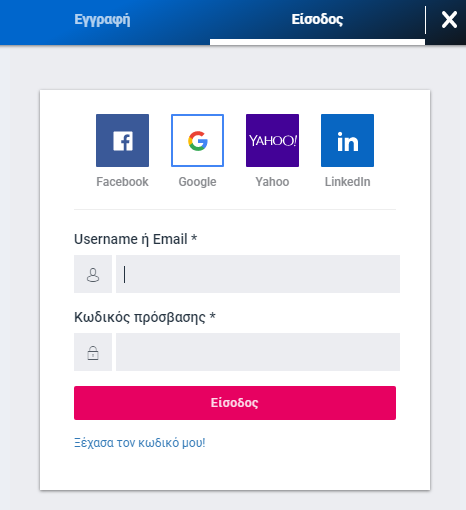466x510 pixels.
Task: Click the Κωδικός πρόσβασης field label
Action: (x=145, y=317)
